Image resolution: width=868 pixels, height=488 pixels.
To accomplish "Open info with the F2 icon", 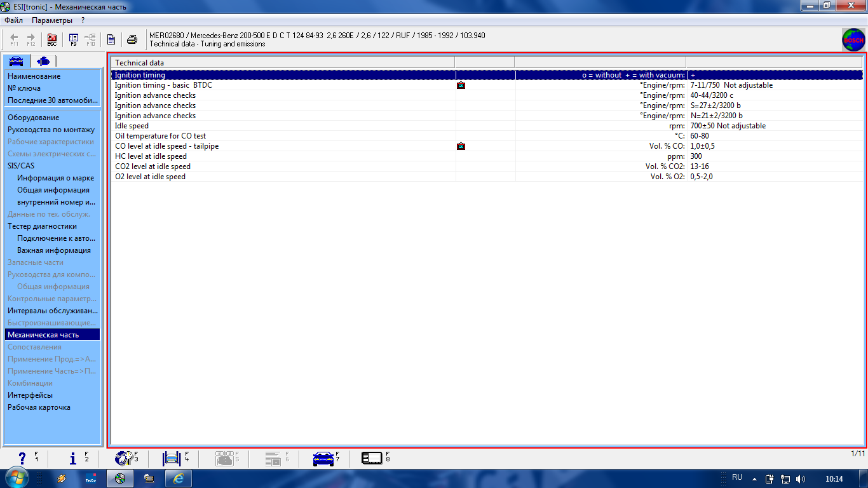I will pyautogui.click(x=74, y=457).
